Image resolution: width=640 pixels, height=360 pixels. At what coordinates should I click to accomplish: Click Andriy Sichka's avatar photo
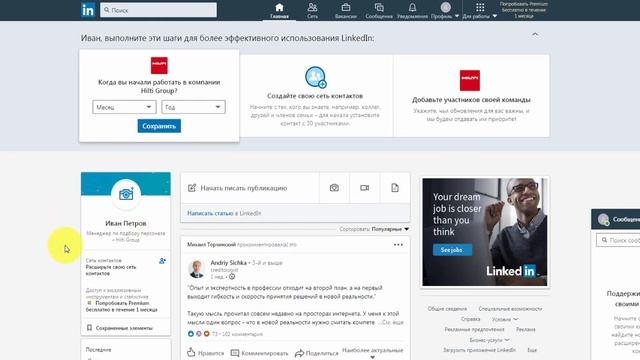click(x=196, y=269)
